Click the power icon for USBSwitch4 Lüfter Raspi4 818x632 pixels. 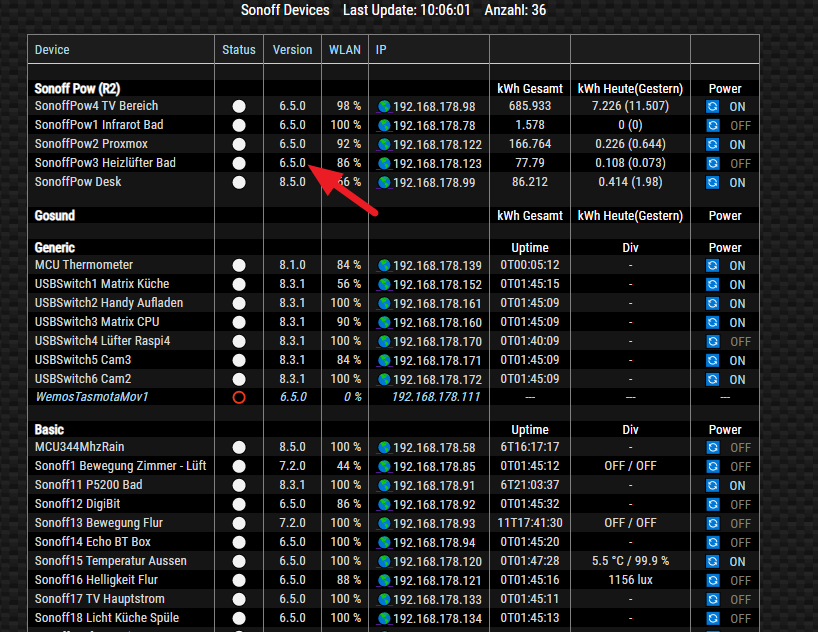712,342
